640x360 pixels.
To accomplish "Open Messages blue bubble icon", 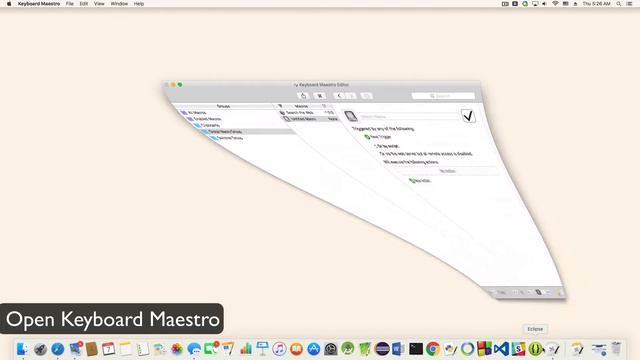I will coord(194,349).
